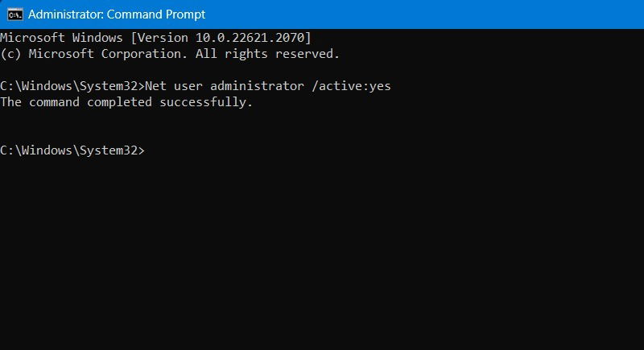Image resolution: width=644 pixels, height=350 pixels.
Task: Click "The command" at start of result line
Action: pyautogui.click(x=39, y=102)
